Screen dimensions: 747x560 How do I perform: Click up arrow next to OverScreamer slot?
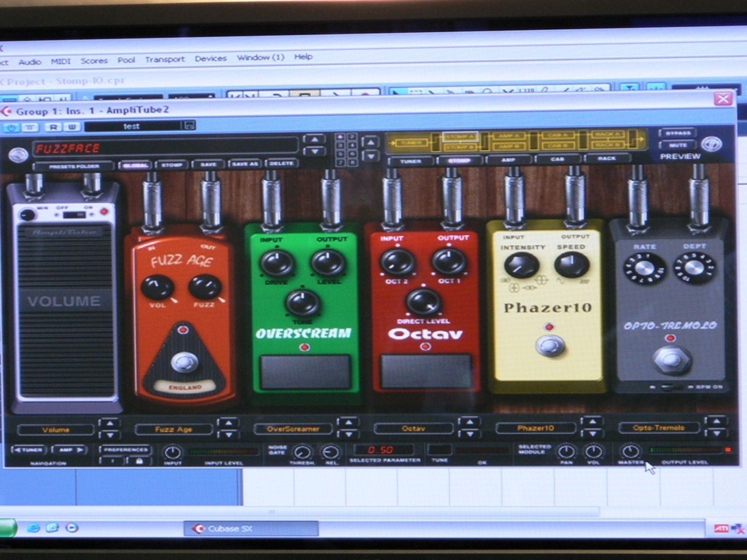348,422
